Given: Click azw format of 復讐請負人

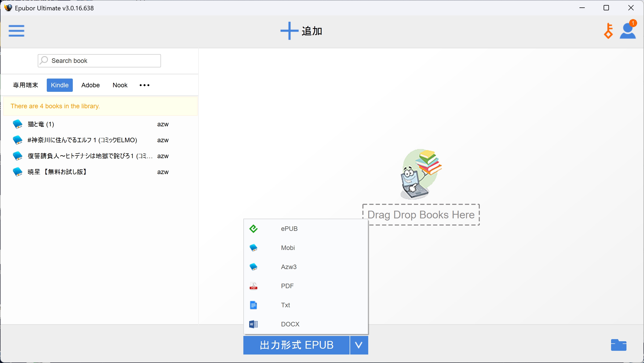Looking at the screenshot, I should point(163,156).
